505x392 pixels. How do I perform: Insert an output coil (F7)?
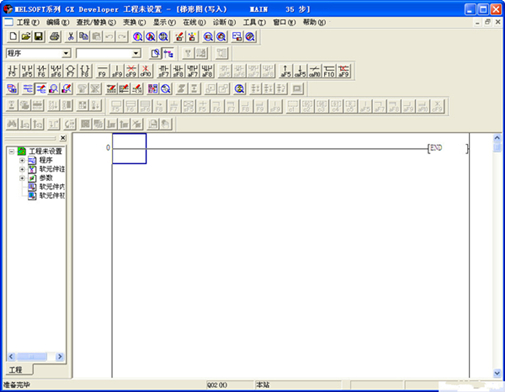pyautogui.click(x=70, y=71)
